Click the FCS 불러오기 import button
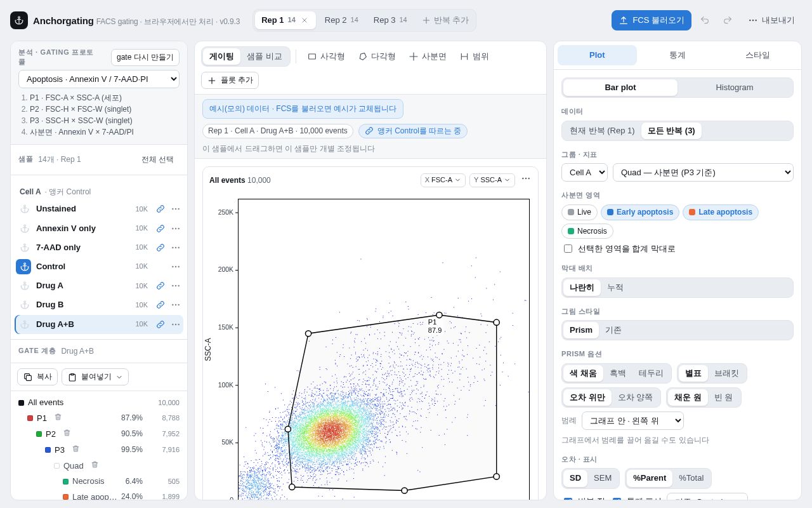This screenshot has height=508, width=812. tap(652, 20)
